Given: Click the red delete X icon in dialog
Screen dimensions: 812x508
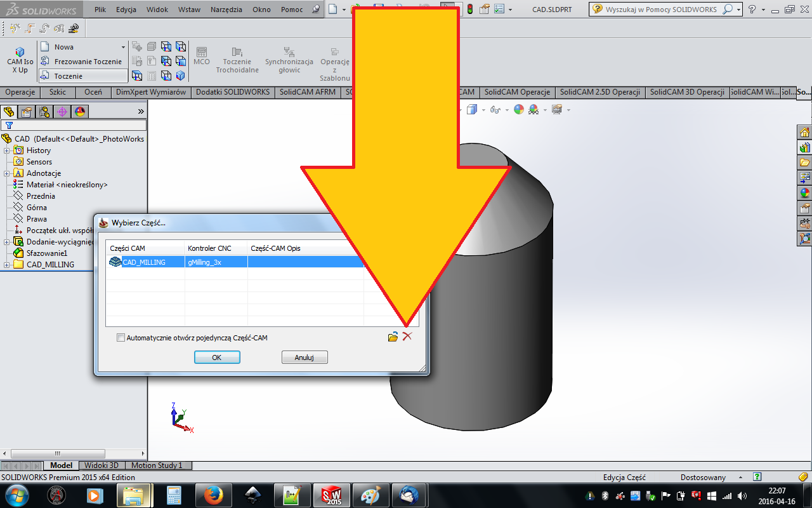Looking at the screenshot, I should (x=407, y=337).
